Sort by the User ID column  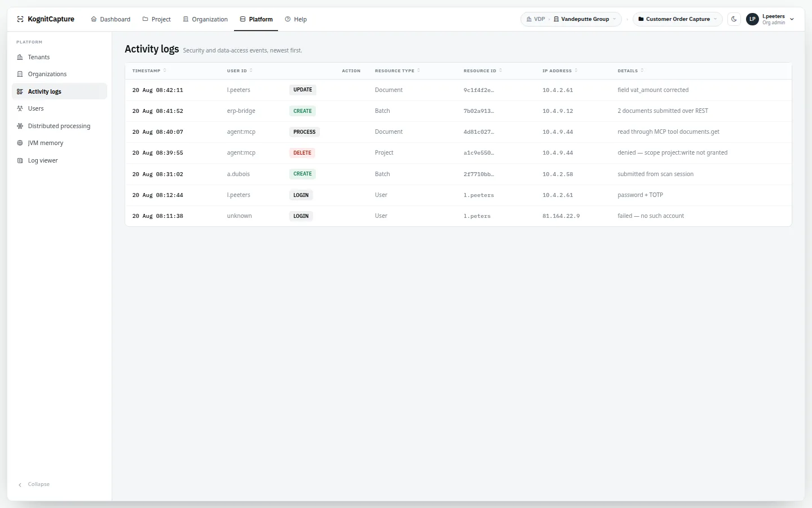point(240,71)
